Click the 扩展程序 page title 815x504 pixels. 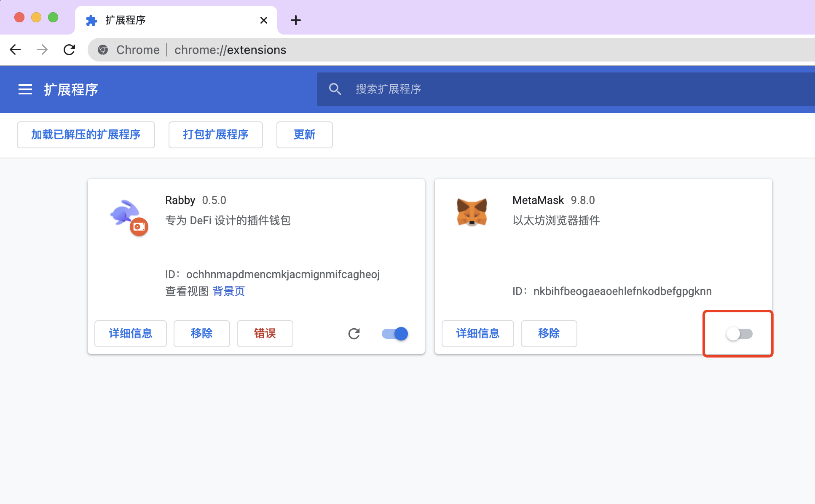coord(71,89)
